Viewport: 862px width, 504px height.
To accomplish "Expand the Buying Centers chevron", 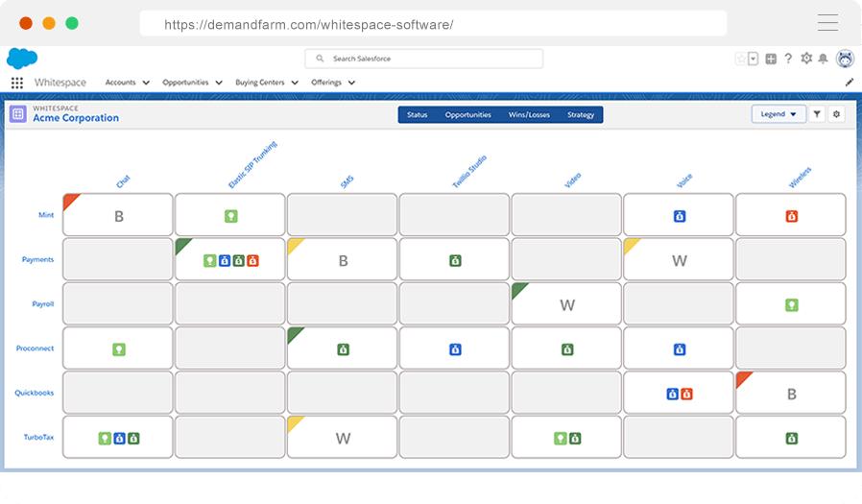I will [x=295, y=83].
